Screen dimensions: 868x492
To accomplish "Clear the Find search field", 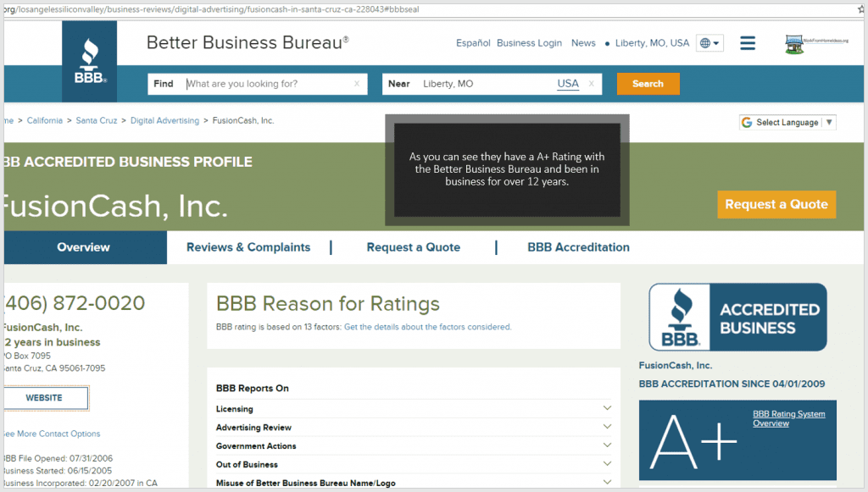I will point(357,84).
